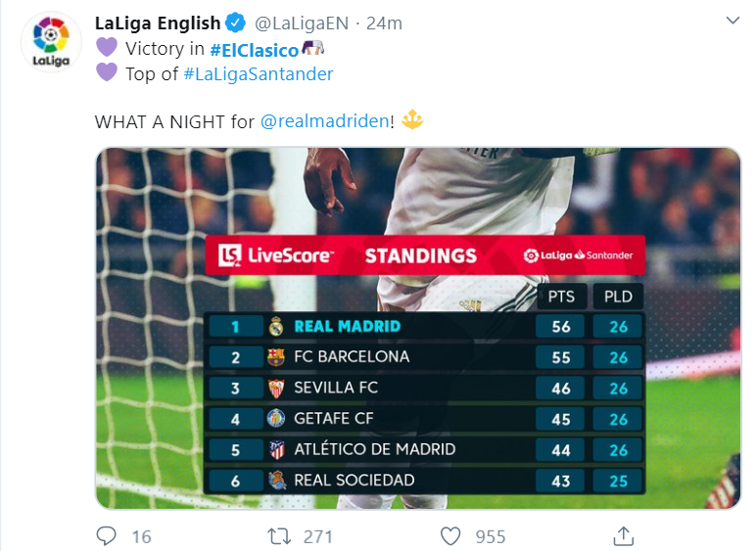The width and height of the screenshot is (756, 551).
Task: Open the #LaLigaSantander hashtag link
Action: (x=259, y=74)
